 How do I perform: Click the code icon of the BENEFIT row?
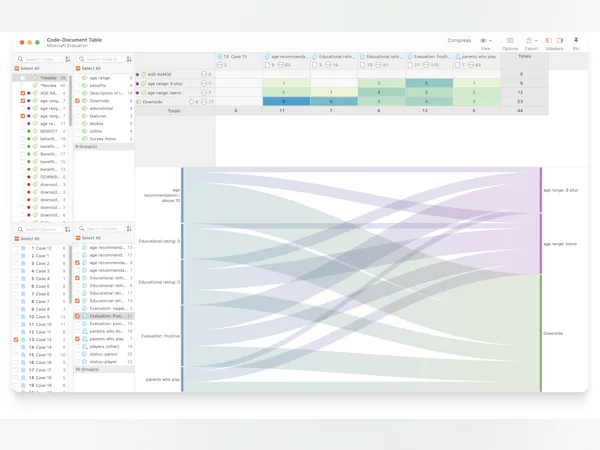tap(35, 131)
